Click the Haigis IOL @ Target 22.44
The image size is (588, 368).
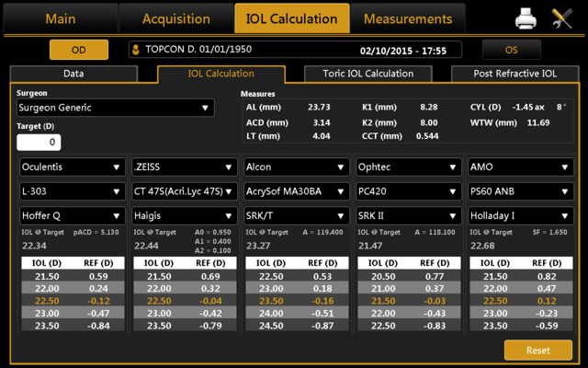click(146, 246)
